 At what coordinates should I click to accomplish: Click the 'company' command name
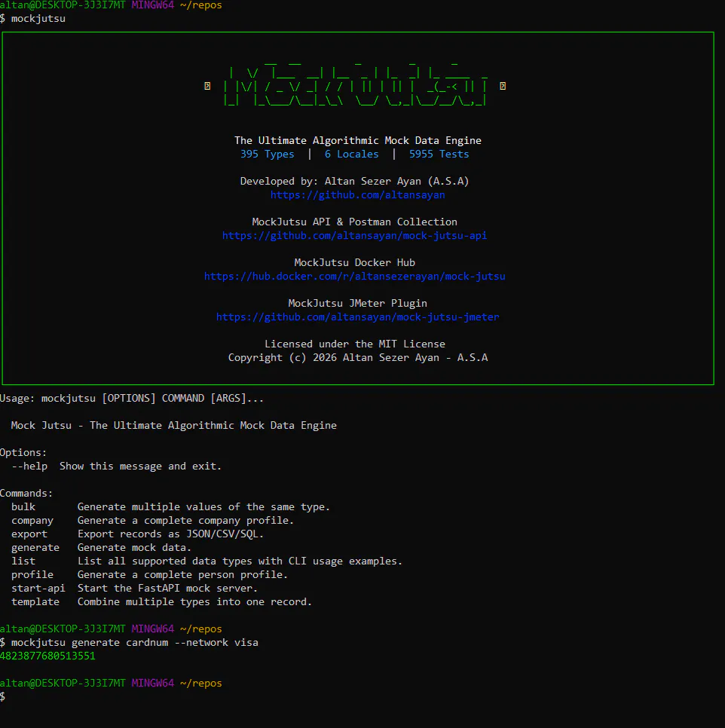pyautogui.click(x=32, y=521)
